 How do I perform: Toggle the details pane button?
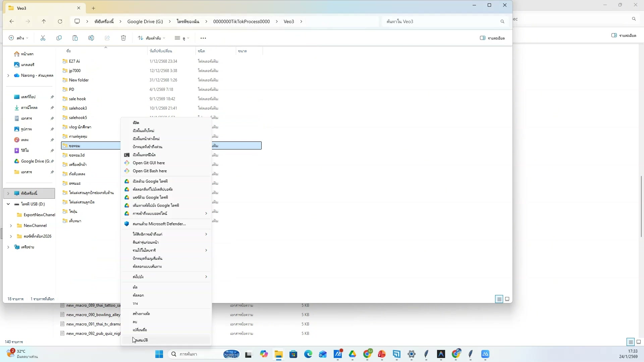[492, 38]
